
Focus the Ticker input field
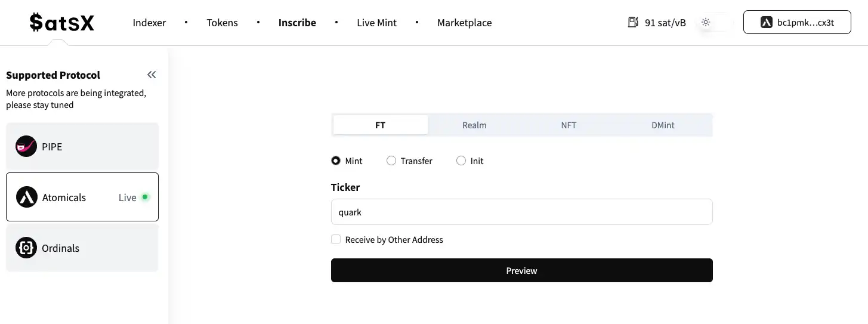(521, 212)
